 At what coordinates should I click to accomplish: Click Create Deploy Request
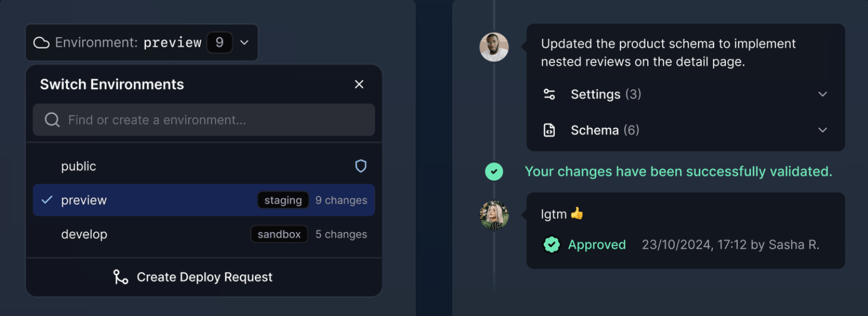pyautogui.click(x=204, y=277)
